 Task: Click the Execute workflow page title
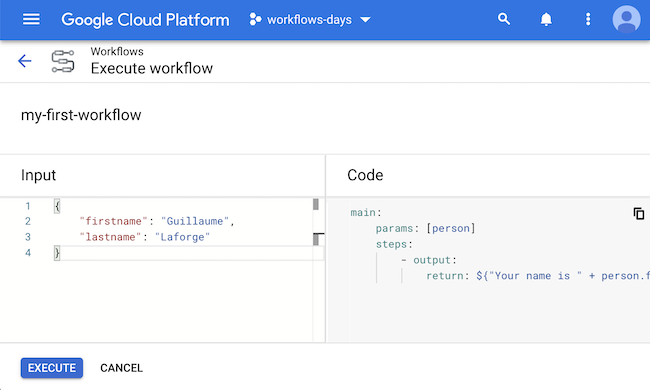152,68
